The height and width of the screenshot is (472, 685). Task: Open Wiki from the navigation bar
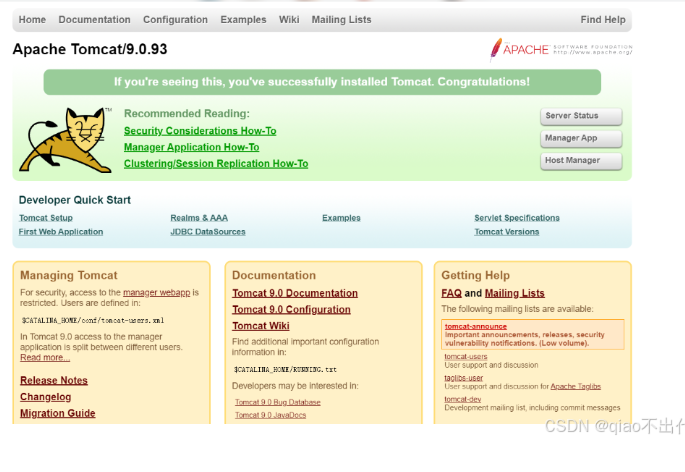[x=289, y=20]
